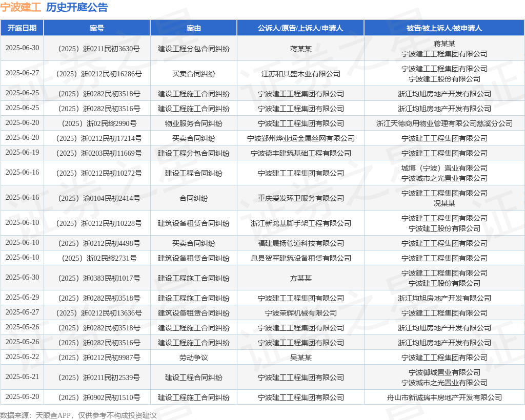The width and height of the screenshot is (525, 420).
Task: Select the date 2025-06-30
Action: pos(22,48)
